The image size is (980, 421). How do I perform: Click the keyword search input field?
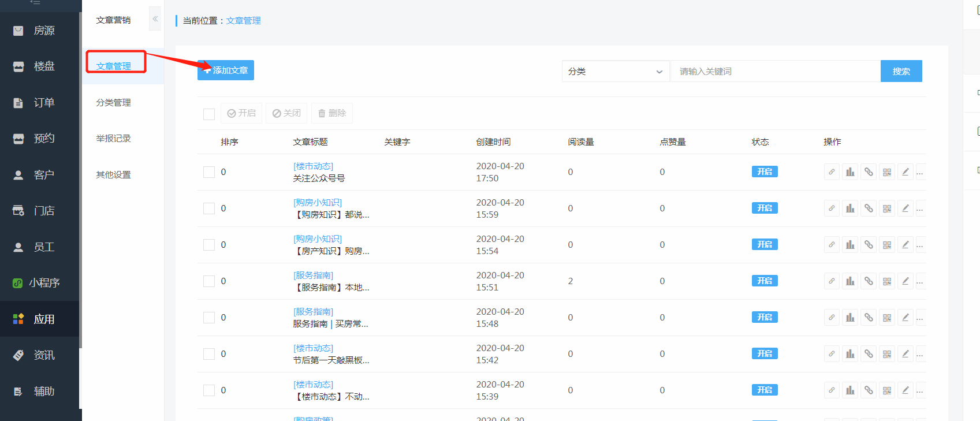[775, 72]
